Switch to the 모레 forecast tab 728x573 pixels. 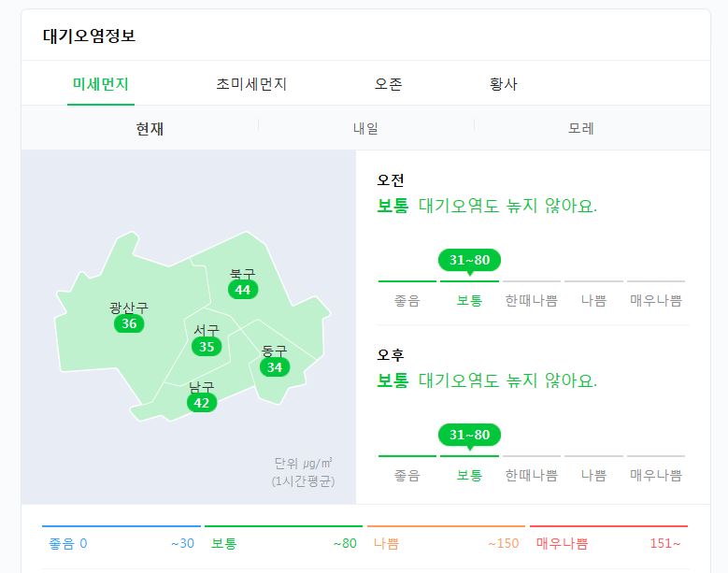(581, 128)
